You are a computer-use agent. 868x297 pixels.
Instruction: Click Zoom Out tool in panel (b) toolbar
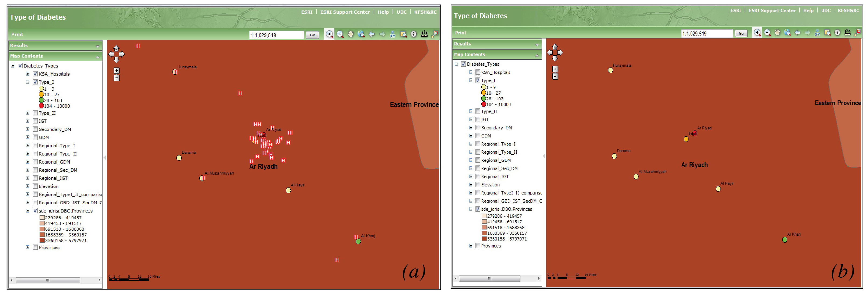pos(767,33)
